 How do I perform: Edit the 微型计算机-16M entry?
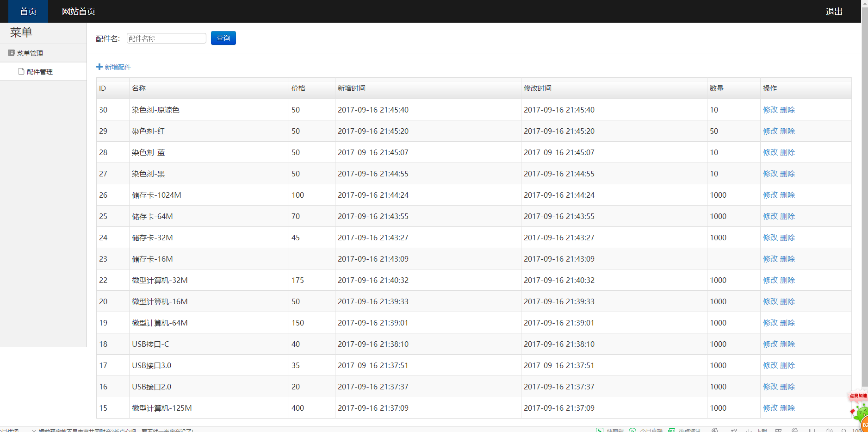tap(770, 301)
